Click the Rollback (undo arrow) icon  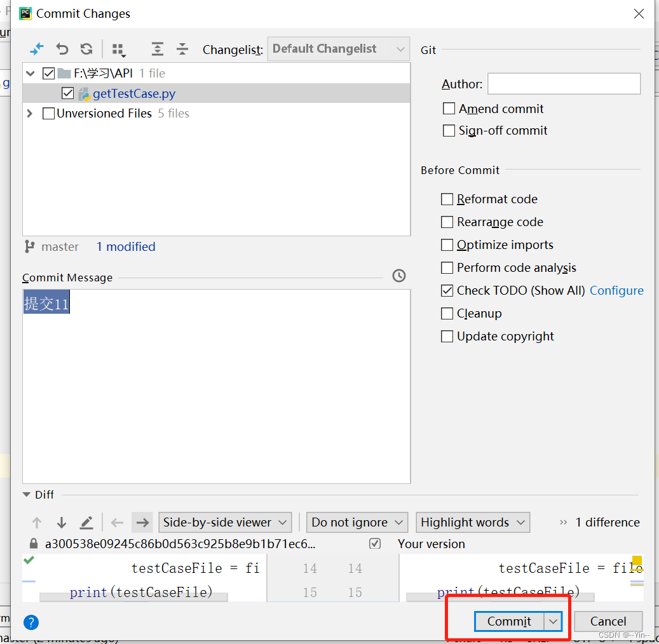(62, 49)
